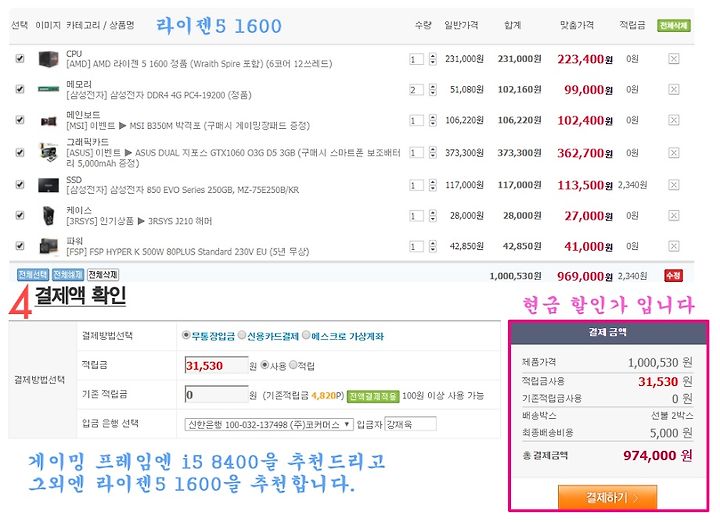
Task: Remove the 케이스 row with its X icon
Action: (673, 215)
